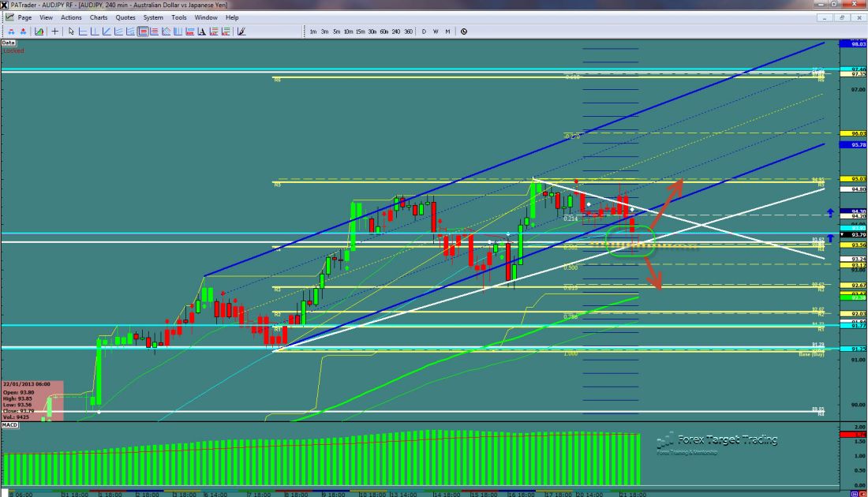Click the text annotation 'A' tool
Screen dimensions: 868x497
[202, 32]
